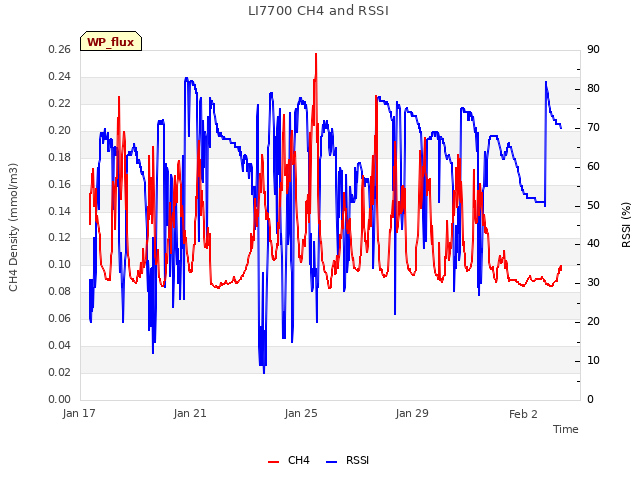Click the chart title LI7700 CH4 and RSSI
The image size is (640, 480).
coord(318,11)
